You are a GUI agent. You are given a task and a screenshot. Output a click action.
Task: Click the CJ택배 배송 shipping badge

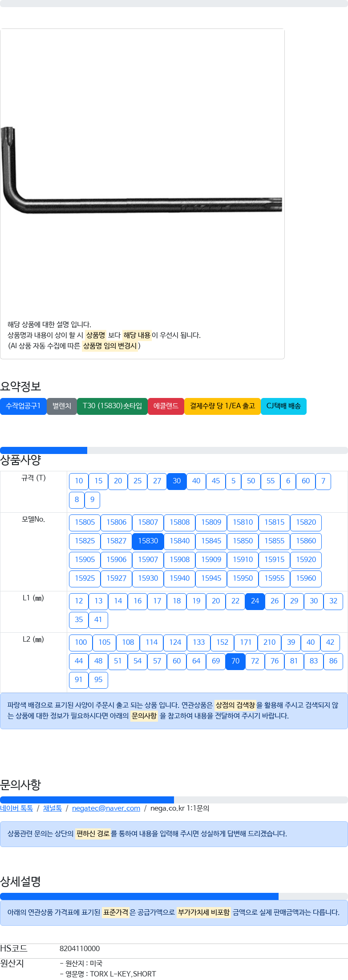click(283, 406)
